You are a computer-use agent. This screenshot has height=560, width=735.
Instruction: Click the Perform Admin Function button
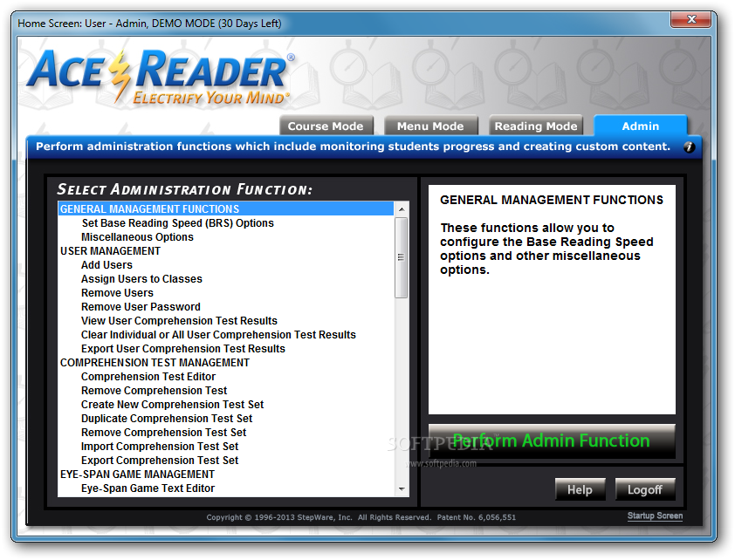click(552, 440)
